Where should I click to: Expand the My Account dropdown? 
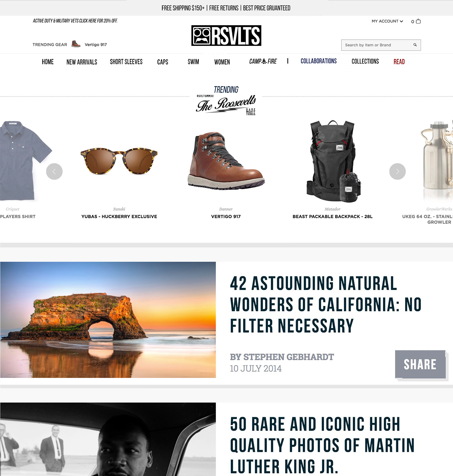(387, 21)
